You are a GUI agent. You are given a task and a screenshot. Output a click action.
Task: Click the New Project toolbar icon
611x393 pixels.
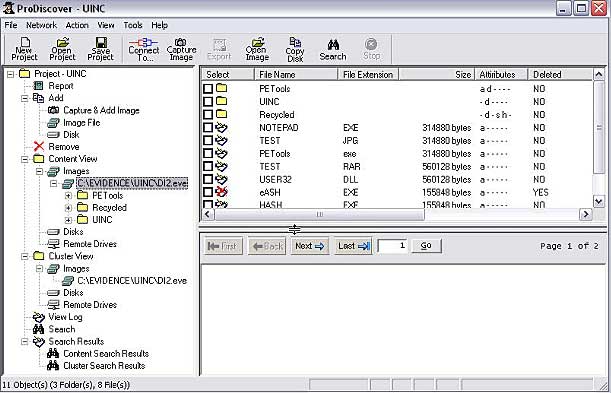tap(24, 49)
